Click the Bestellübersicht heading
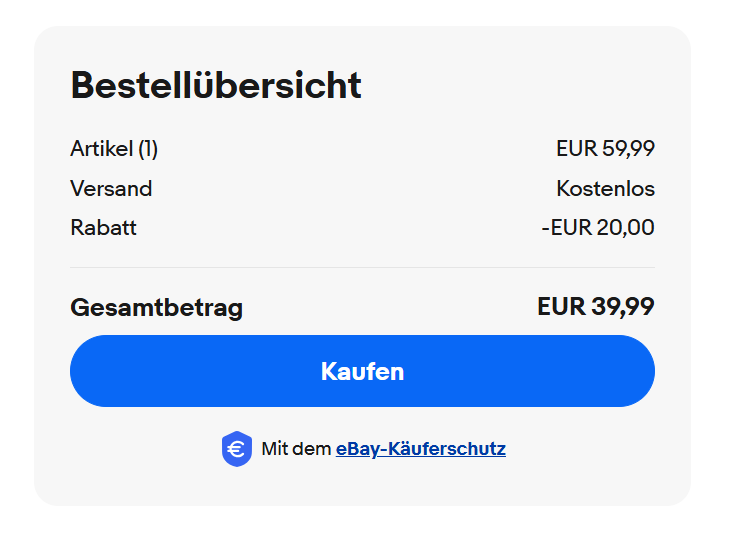The width and height of the screenshot is (729, 551). click(x=216, y=86)
